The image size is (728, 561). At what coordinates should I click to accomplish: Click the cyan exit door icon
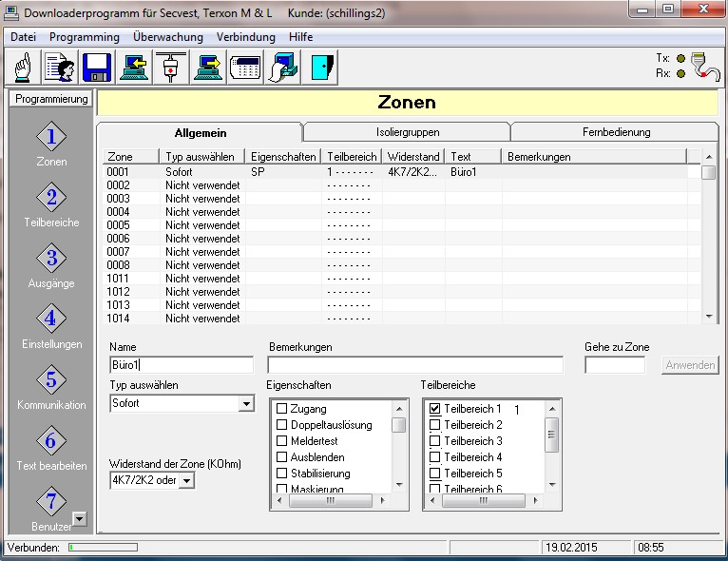coord(323,68)
